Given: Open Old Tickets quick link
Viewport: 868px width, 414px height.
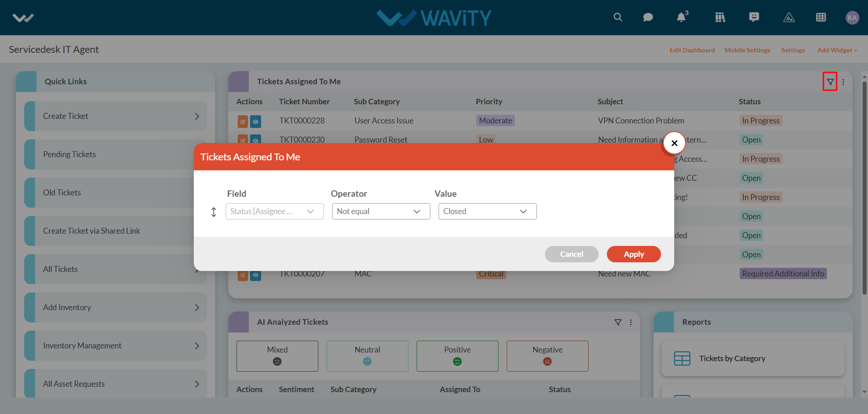Looking at the screenshot, I should tap(116, 193).
